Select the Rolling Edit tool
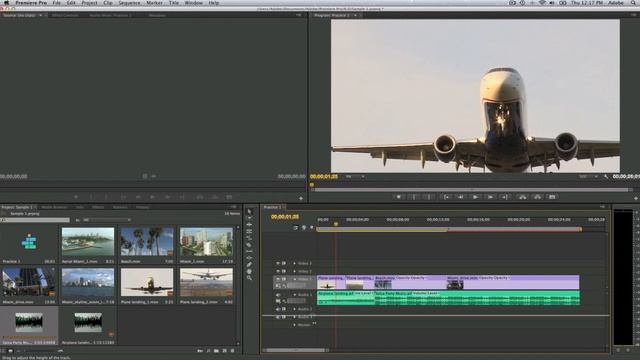This screenshot has width=640, height=360. 249,231
